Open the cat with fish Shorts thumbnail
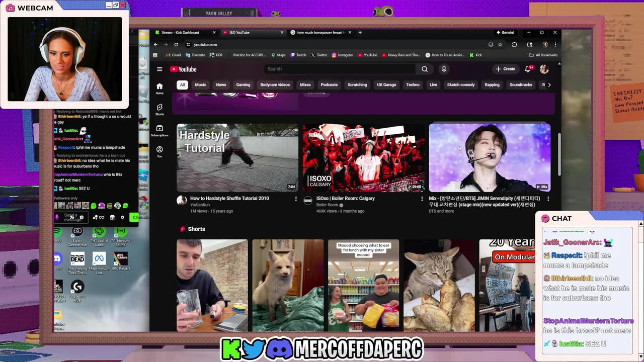Image resolution: width=644 pixels, height=362 pixels. (439, 285)
